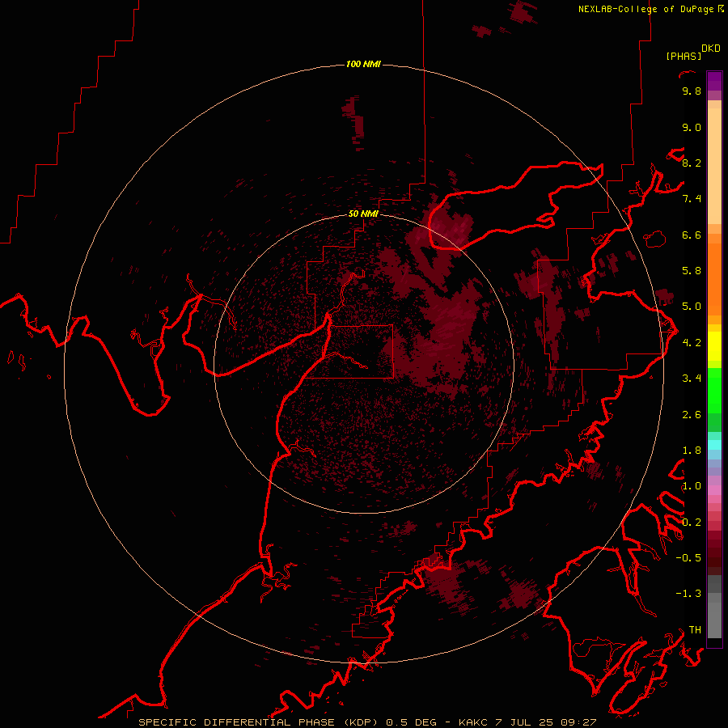728x728 pixels.
Task: Pick the light peach segment of the color bar
Action: [x=714, y=166]
